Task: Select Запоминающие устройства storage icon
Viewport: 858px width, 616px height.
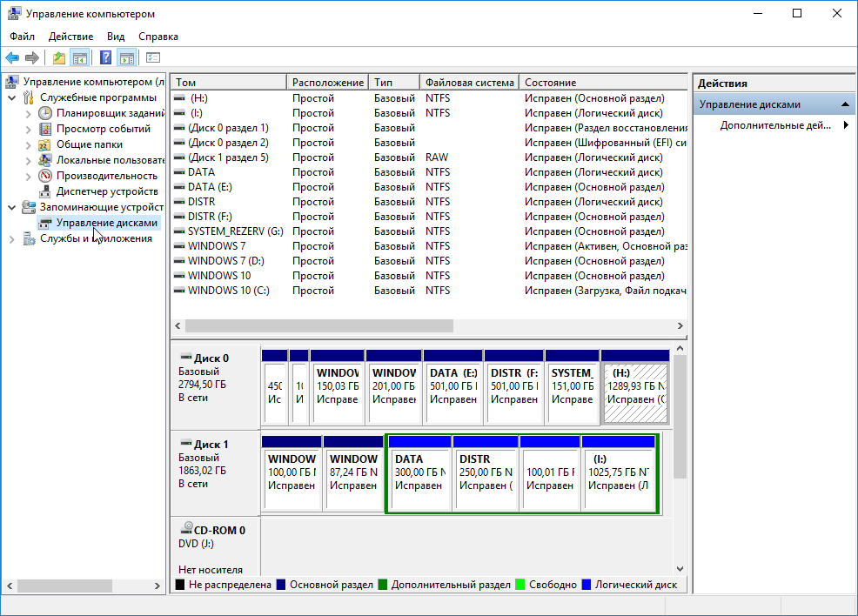Action: click(29, 207)
